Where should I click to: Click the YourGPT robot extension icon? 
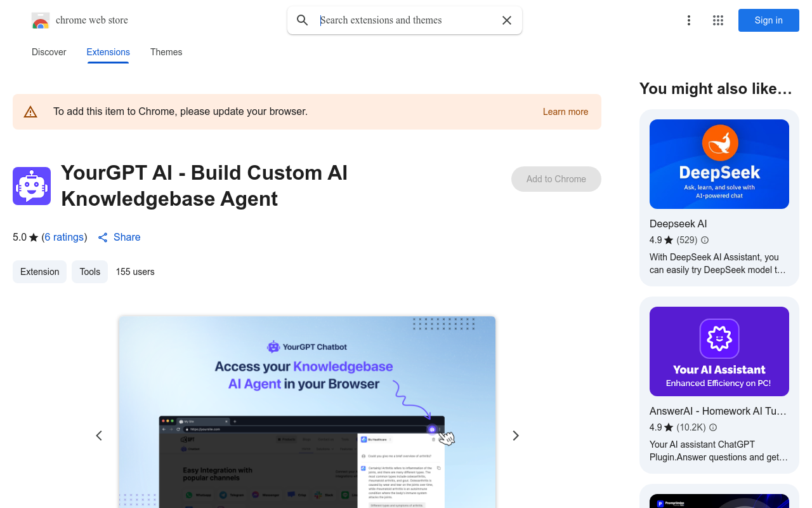[32, 186]
